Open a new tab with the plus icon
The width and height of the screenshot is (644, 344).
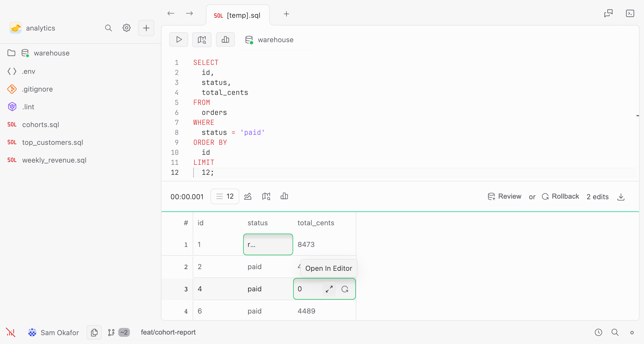click(x=286, y=14)
